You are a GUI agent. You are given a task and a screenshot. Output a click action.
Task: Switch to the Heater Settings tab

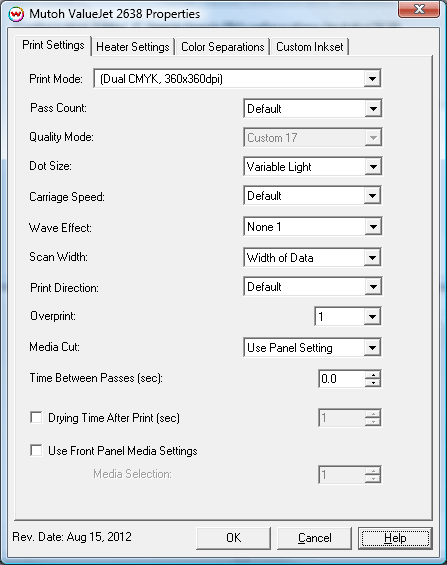click(133, 47)
